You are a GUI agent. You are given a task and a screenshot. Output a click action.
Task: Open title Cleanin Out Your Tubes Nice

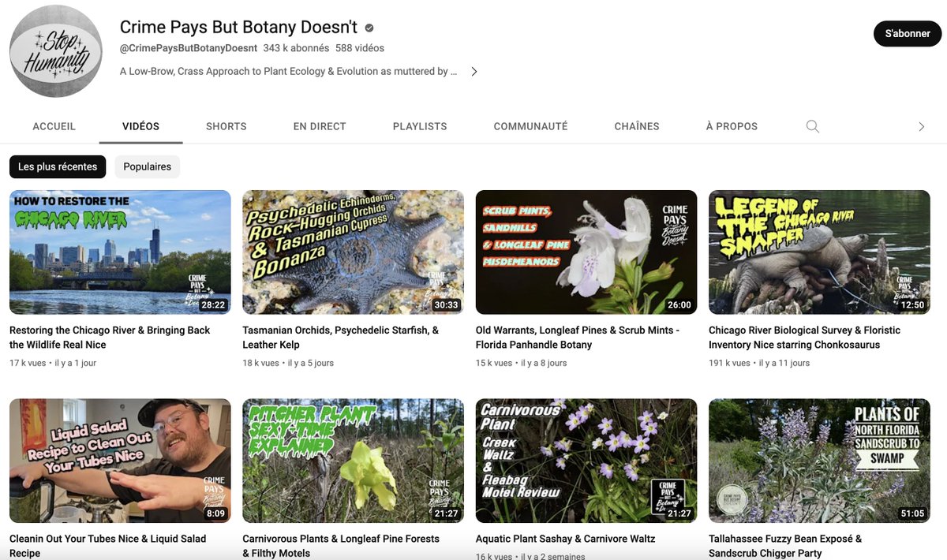107,546
